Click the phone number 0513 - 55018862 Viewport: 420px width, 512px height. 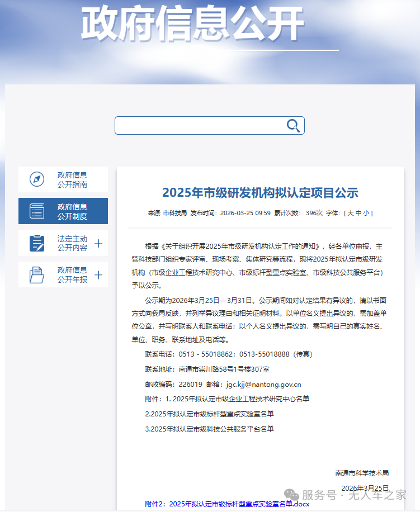205,354
